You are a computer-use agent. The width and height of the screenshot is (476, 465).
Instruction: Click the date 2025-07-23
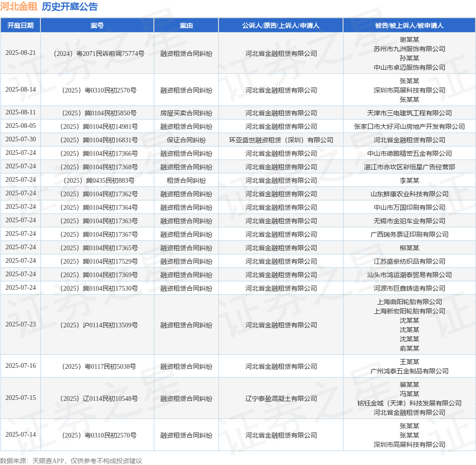(20, 325)
